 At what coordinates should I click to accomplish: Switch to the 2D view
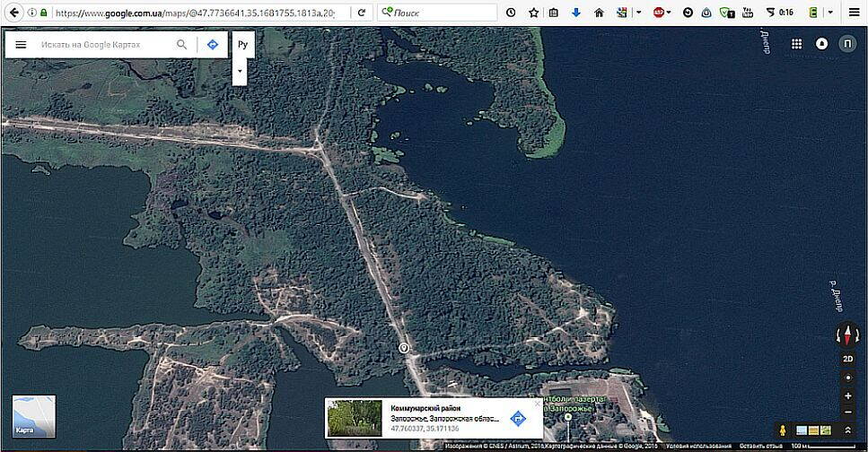tap(848, 359)
